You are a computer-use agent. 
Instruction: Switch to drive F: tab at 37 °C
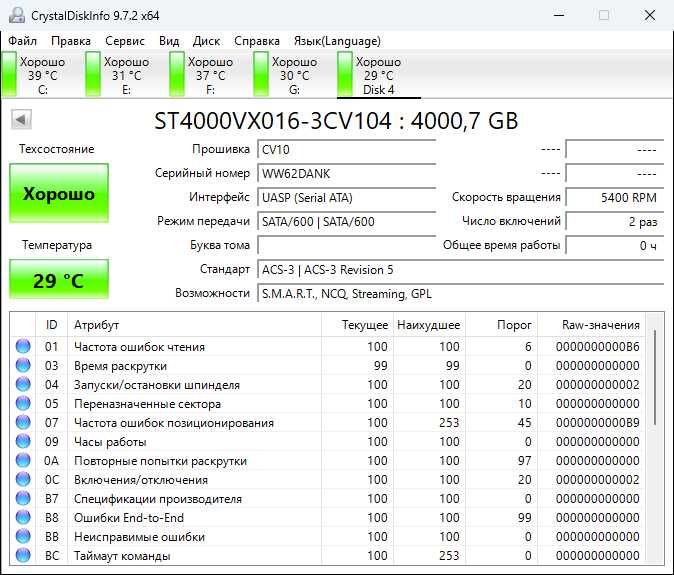(210, 75)
